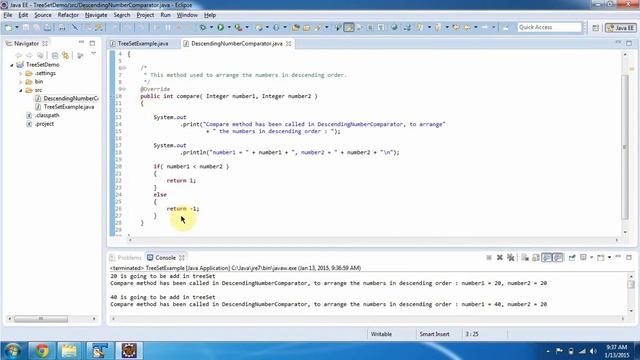Click the Debug bug icon in toolbar
This screenshot has height=360, width=640.
[203, 27]
